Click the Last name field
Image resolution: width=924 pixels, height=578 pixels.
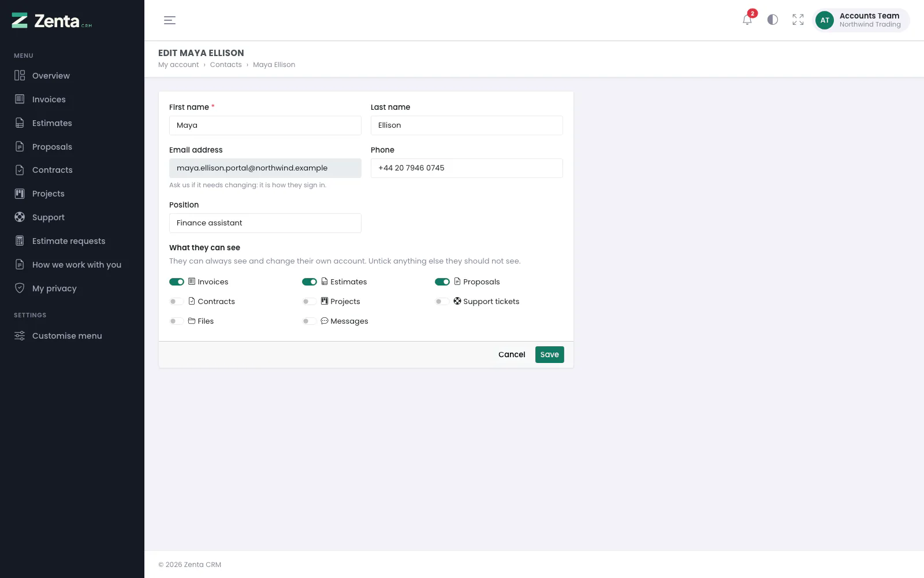click(x=467, y=125)
